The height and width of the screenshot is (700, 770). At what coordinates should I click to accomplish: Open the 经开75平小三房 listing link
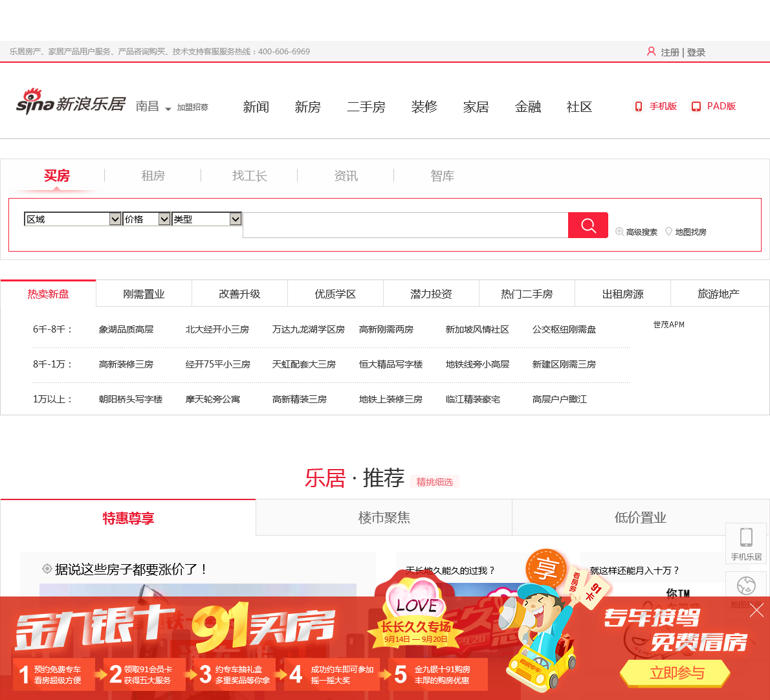[x=218, y=364]
